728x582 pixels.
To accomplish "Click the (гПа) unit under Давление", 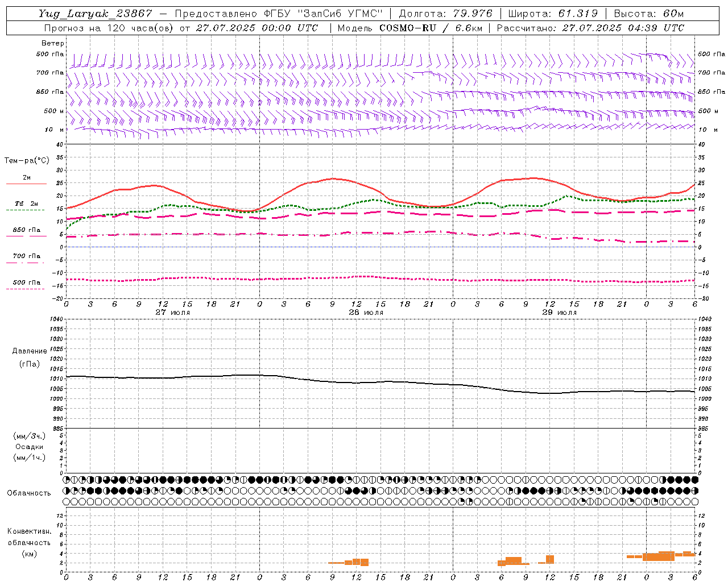I will [30, 364].
